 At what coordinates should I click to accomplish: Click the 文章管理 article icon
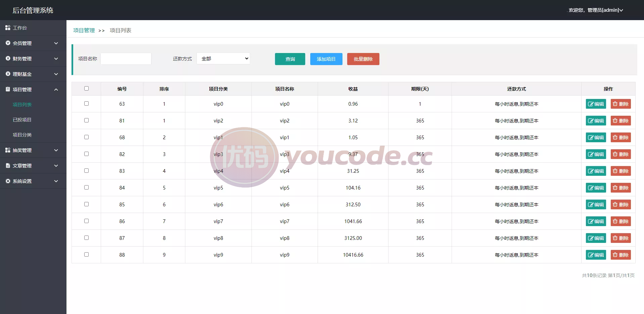[8, 165]
